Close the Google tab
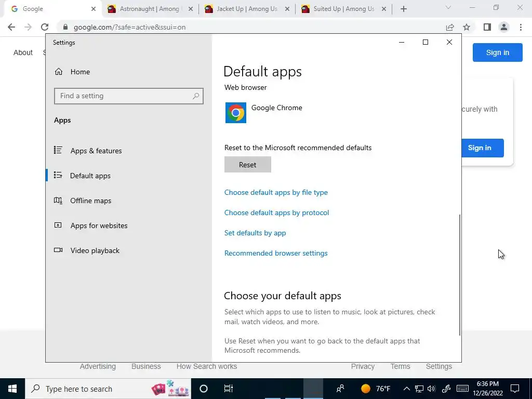The image size is (532, 399). pos(94,9)
